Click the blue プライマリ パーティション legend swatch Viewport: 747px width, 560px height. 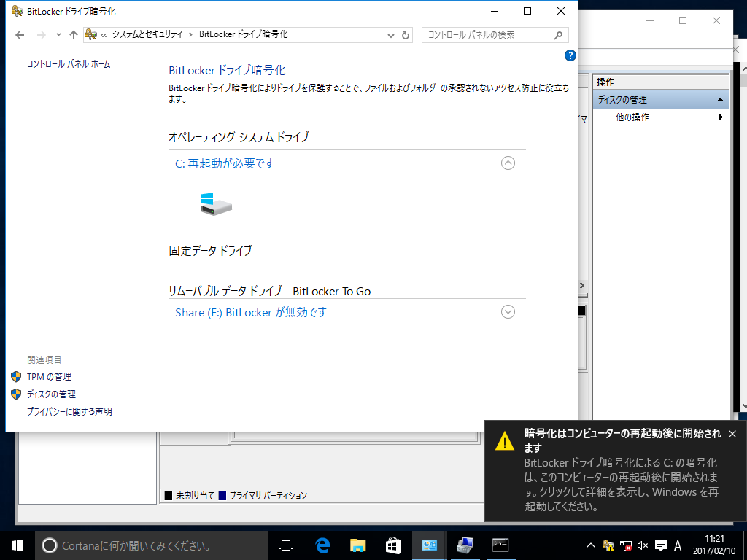(x=222, y=496)
